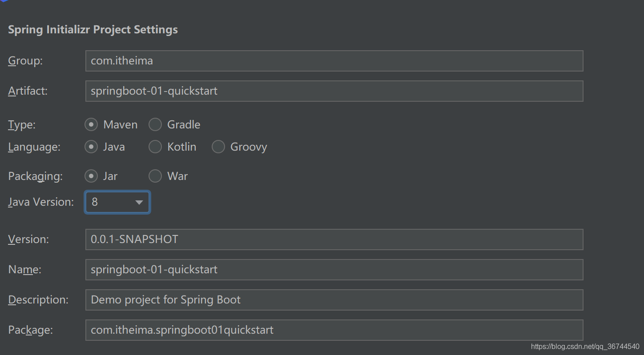The image size is (644, 355).
Task: Click the Version field with 0.0.1-SNAPSHOT
Action: coord(334,239)
